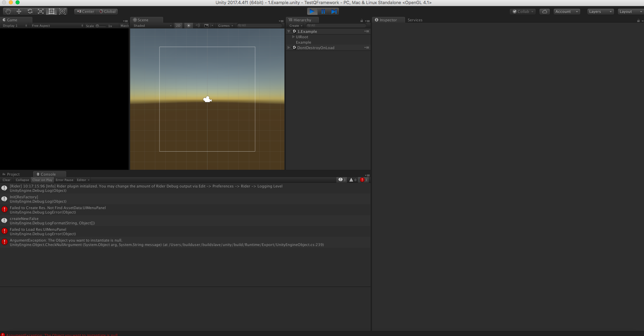The height and width of the screenshot is (336, 644).
Task: Toggle scene lighting in the Scene view
Action: click(x=188, y=25)
